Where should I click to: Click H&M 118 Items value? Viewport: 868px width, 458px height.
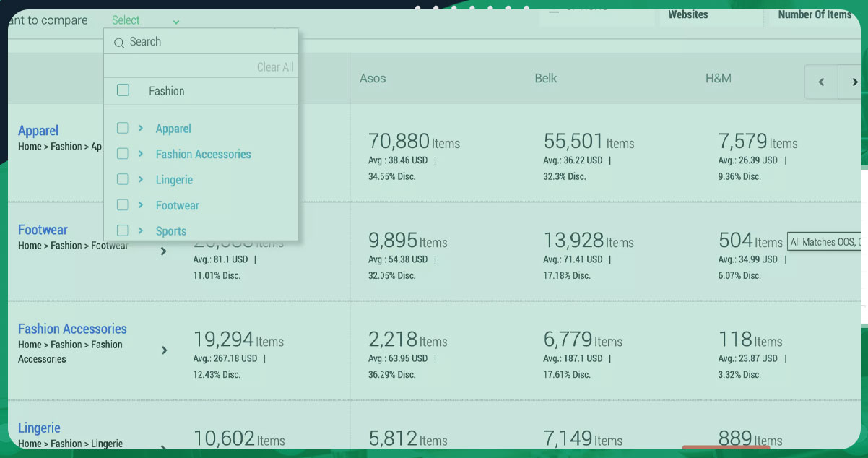tap(750, 339)
